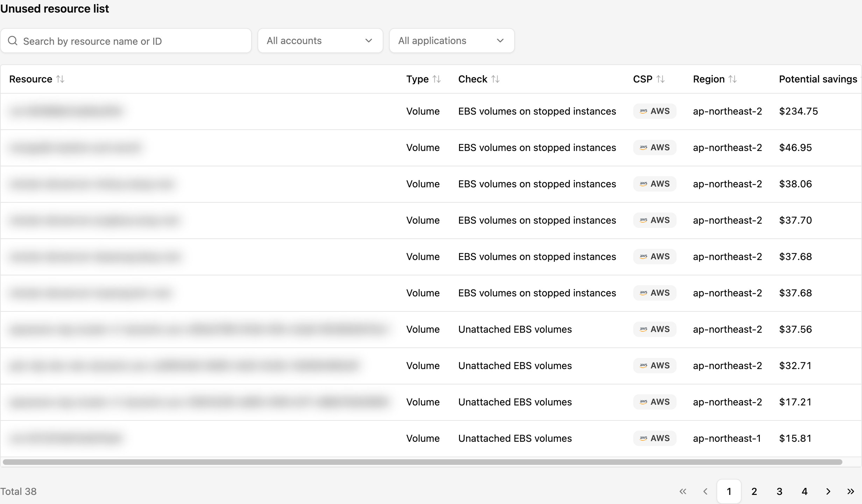Open the All accounts dropdown
This screenshot has width=862, height=504.
(x=320, y=41)
